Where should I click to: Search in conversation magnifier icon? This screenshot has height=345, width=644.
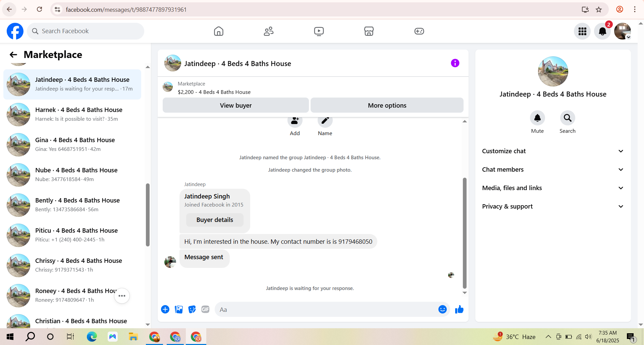click(x=568, y=118)
